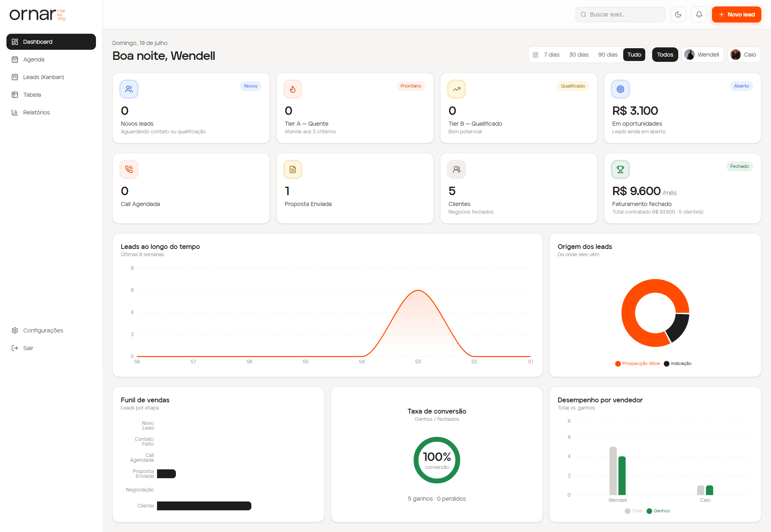Click the Faturamento fechado trophy icon
The height and width of the screenshot is (532, 771).
tap(620, 169)
